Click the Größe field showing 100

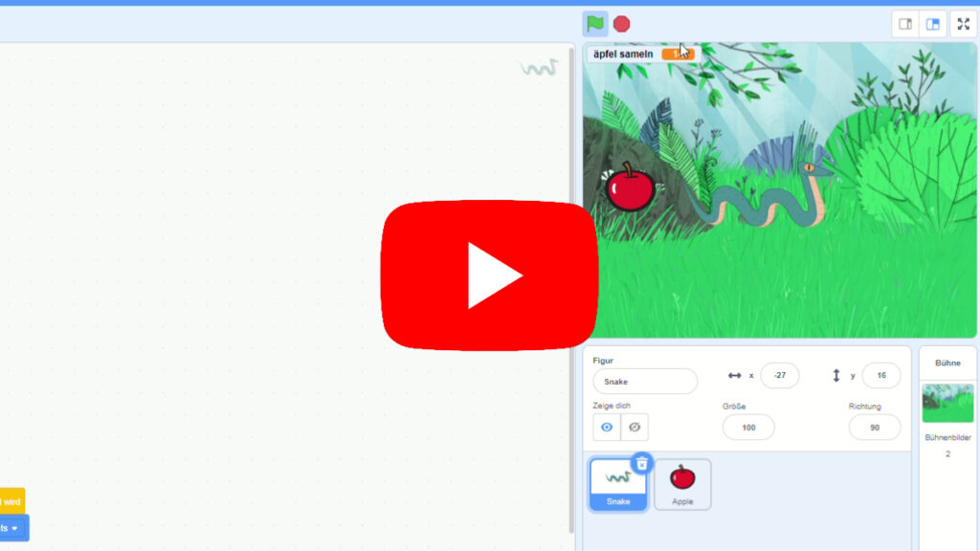[747, 427]
